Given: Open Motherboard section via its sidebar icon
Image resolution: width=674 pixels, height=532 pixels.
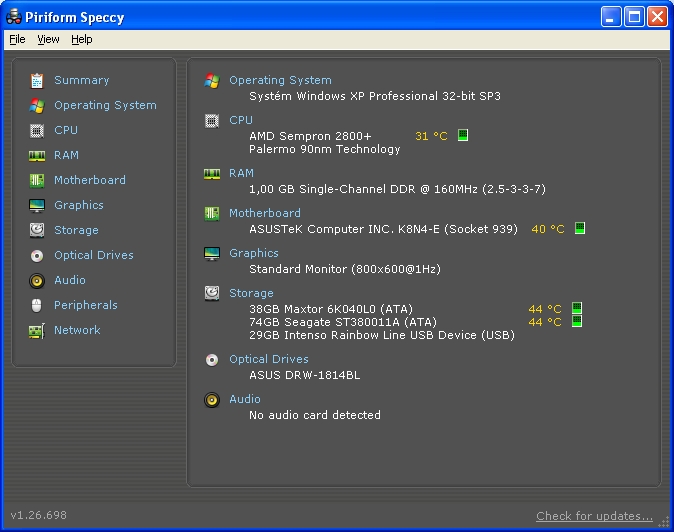Looking at the screenshot, I should click(x=37, y=180).
